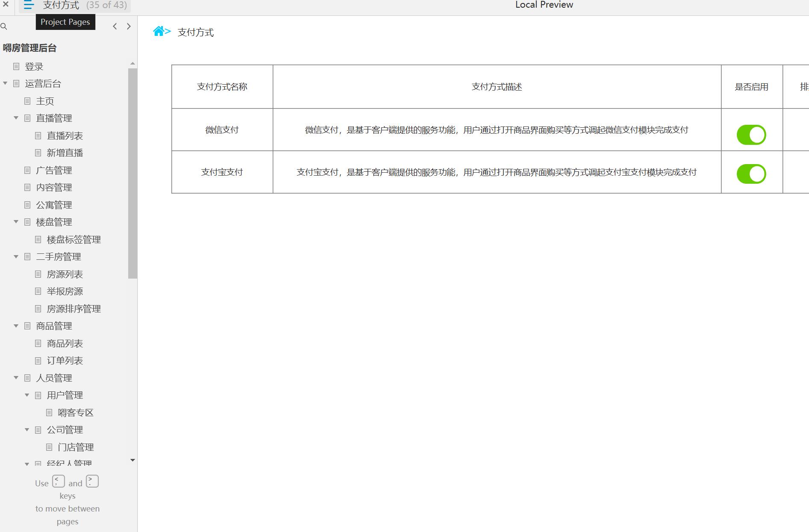Viewport: 809px width, 532px height.
Task: Click the page icon beside 嘚客专区
Action: tap(49, 412)
